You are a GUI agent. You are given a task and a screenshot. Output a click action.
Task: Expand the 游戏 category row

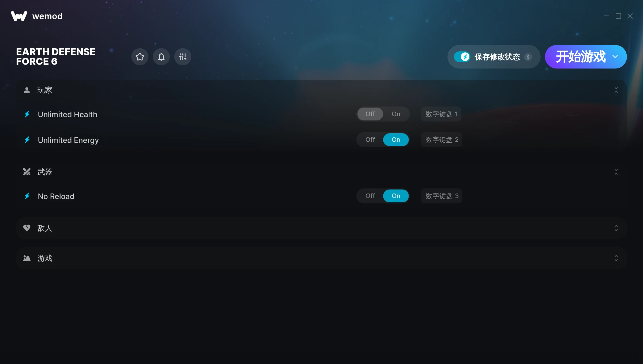(322, 258)
